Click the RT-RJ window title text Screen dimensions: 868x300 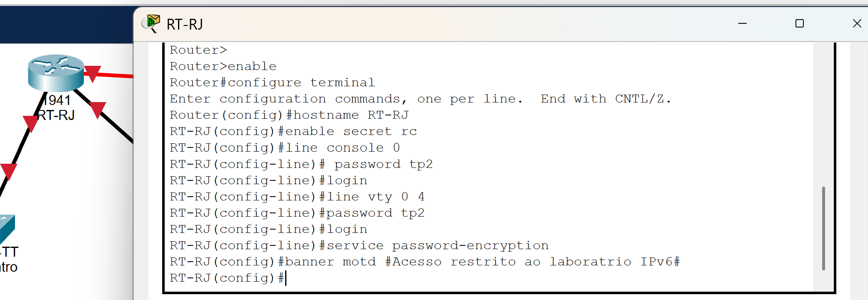tap(185, 25)
